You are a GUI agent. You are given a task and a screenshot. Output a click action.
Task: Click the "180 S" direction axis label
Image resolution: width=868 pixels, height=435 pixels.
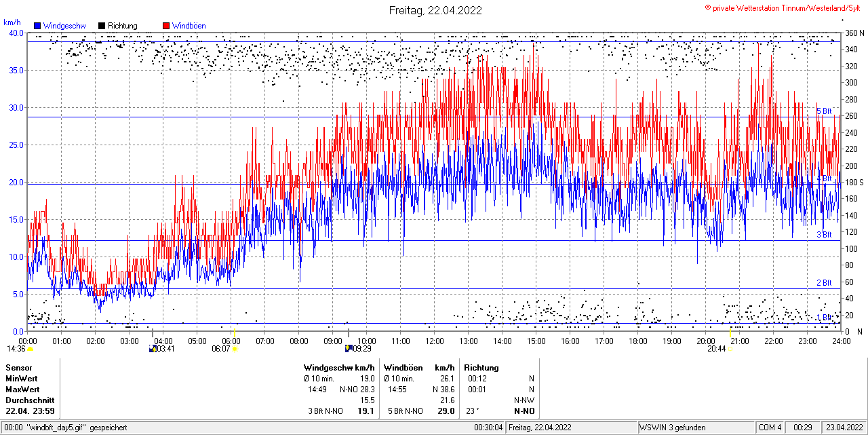(x=854, y=183)
